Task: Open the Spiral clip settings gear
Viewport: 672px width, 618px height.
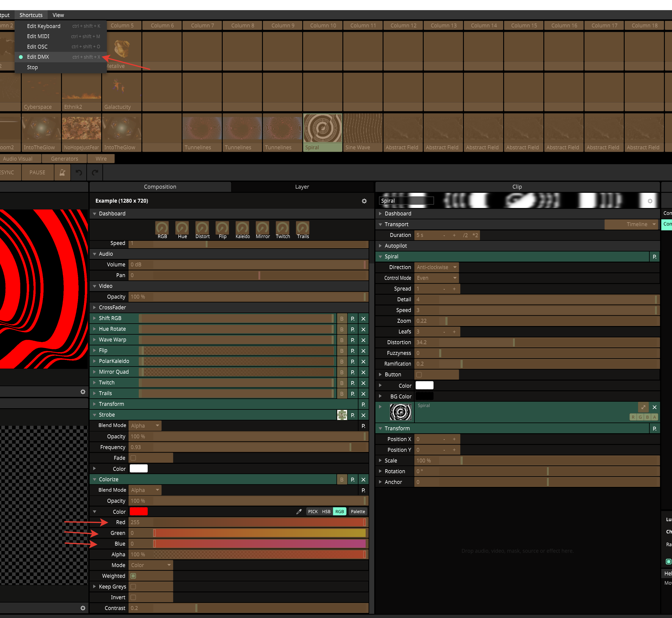Action: 650,201
